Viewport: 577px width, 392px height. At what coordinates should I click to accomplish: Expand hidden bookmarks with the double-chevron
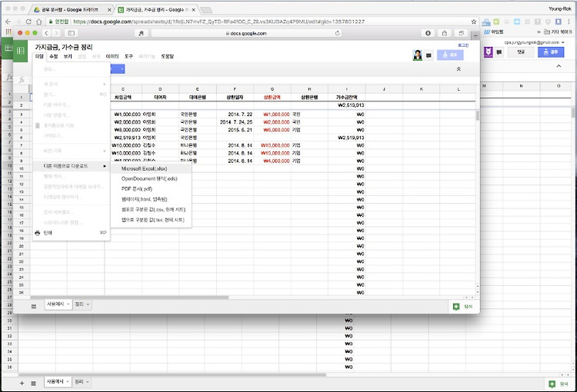(539, 32)
